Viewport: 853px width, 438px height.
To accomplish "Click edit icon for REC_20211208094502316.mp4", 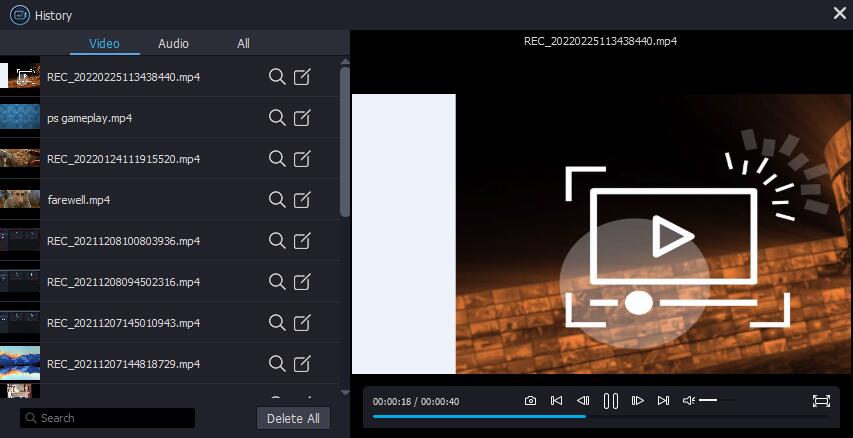I will coord(302,281).
